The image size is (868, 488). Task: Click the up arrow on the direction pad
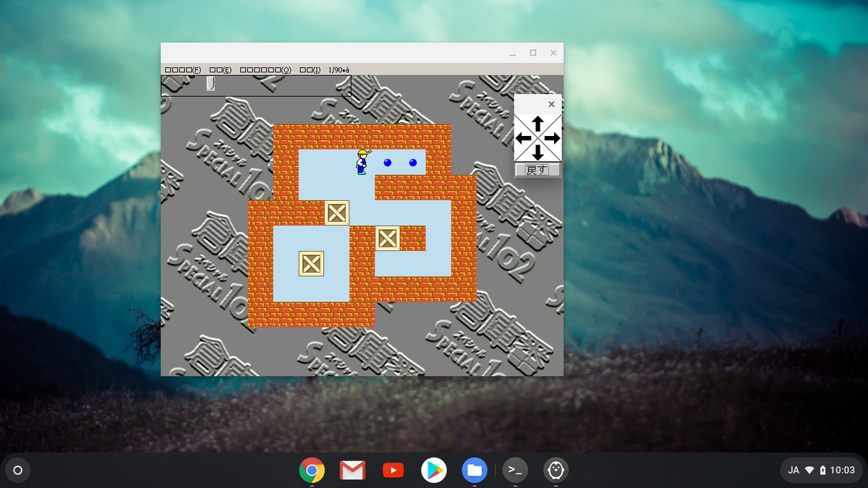point(537,123)
